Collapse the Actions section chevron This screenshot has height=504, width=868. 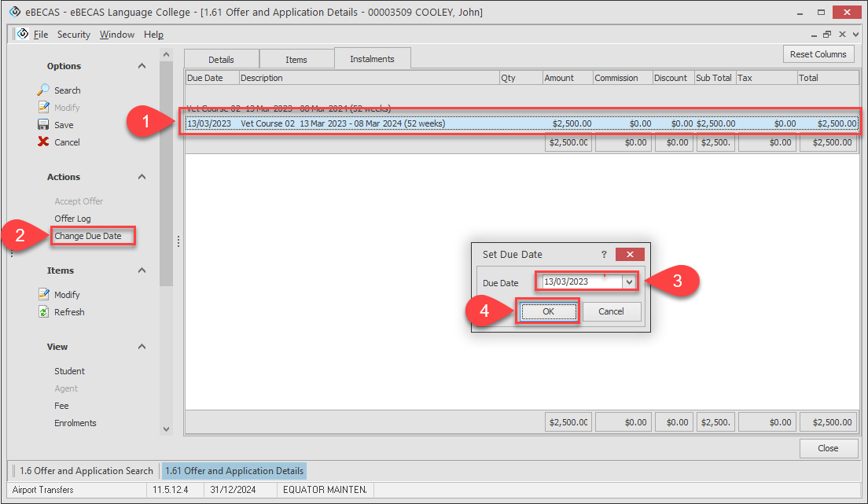point(142,177)
